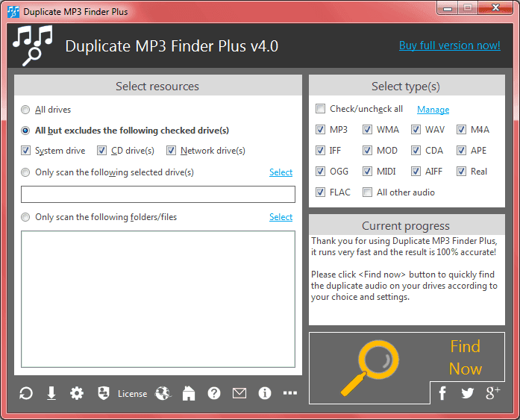Select Only scan selected drives option

tap(25, 172)
